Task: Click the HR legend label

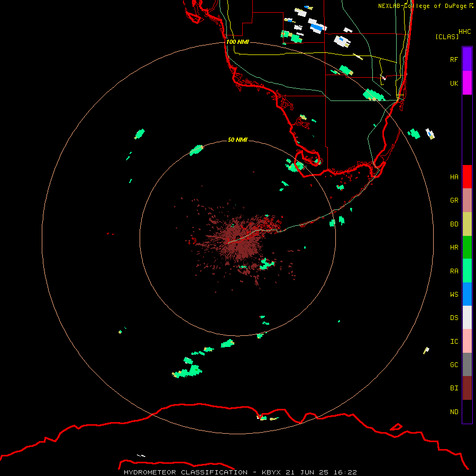Action: tap(454, 248)
